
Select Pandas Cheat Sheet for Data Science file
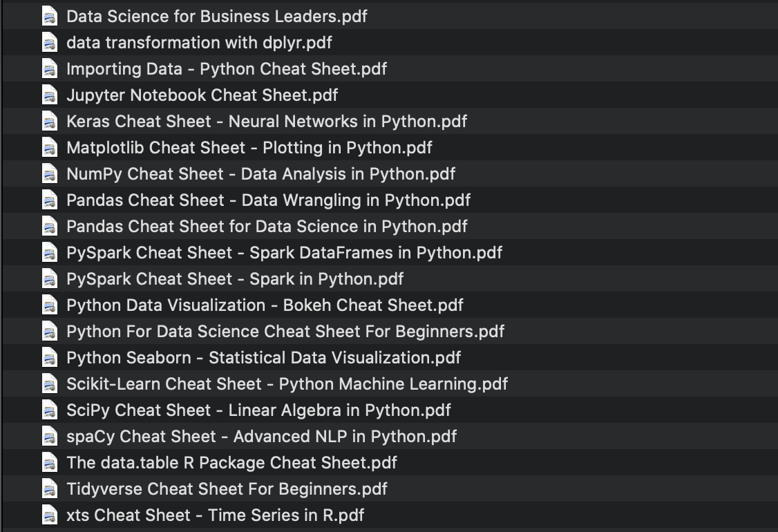tap(267, 226)
